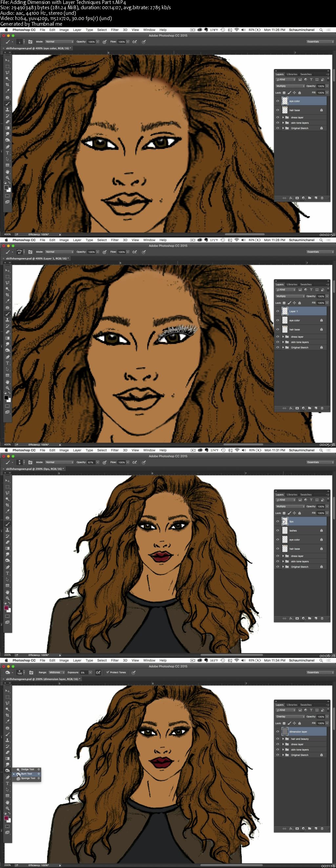Click add mask icon in 11:31 PM Layers panel
The image size is (336, 868).
pyautogui.click(x=297, y=618)
